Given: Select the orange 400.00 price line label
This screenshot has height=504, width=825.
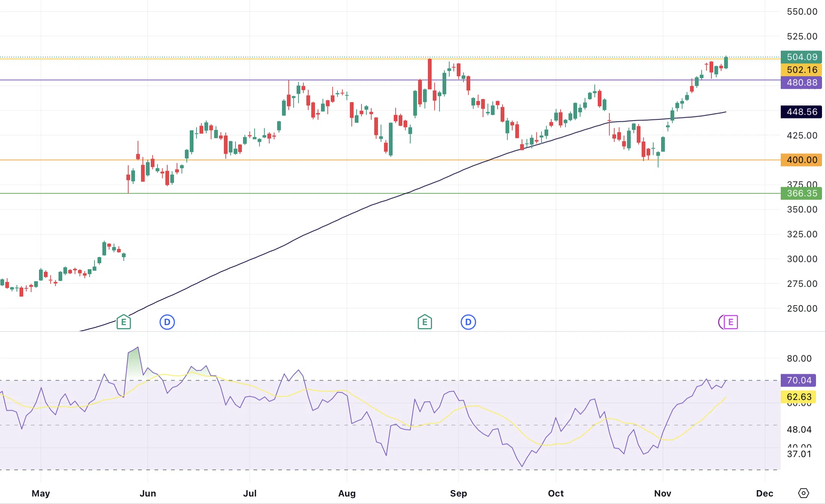Looking at the screenshot, I should coord(801,160).
